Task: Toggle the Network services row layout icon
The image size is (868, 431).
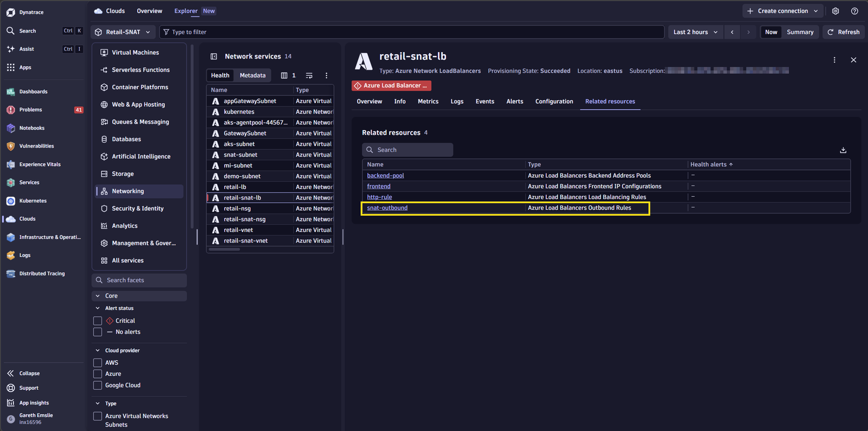Action: [309, 75]
